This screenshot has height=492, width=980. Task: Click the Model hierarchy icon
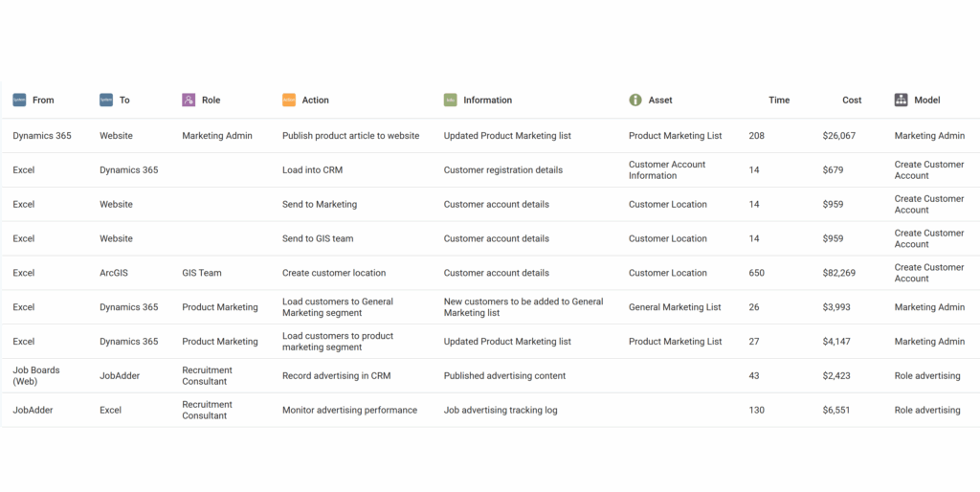(x=901, y=100)
